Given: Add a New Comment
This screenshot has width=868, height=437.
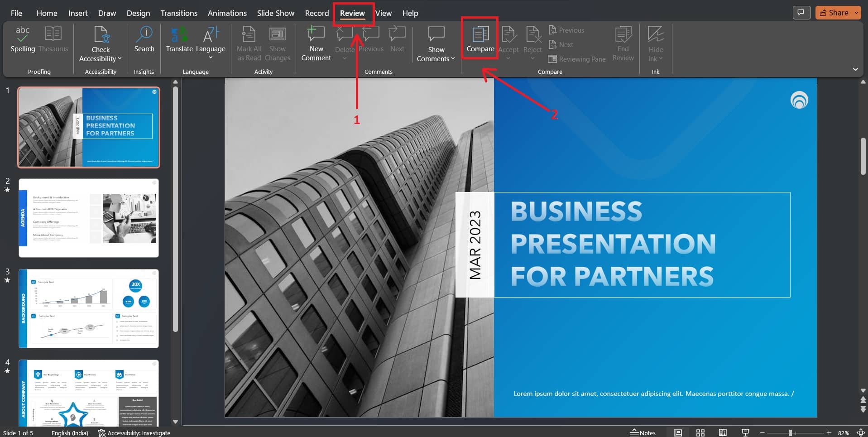Looking at the screenshot, I should coord(316,43).
